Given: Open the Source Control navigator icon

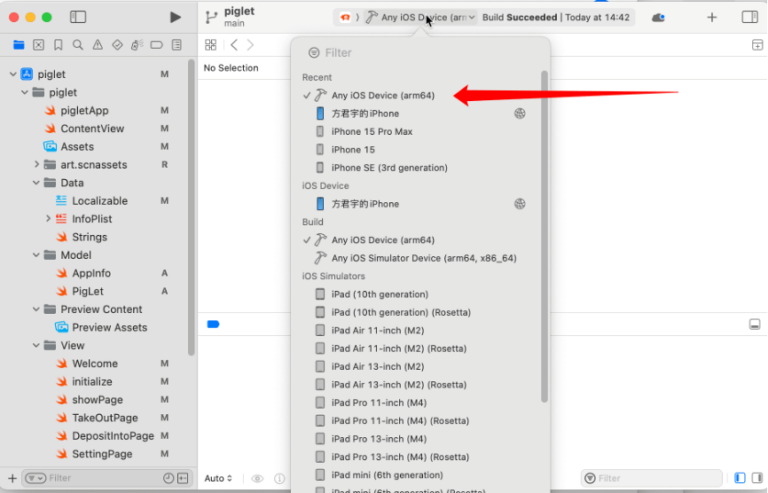Looking at the screenshot, I should [38, 45].
